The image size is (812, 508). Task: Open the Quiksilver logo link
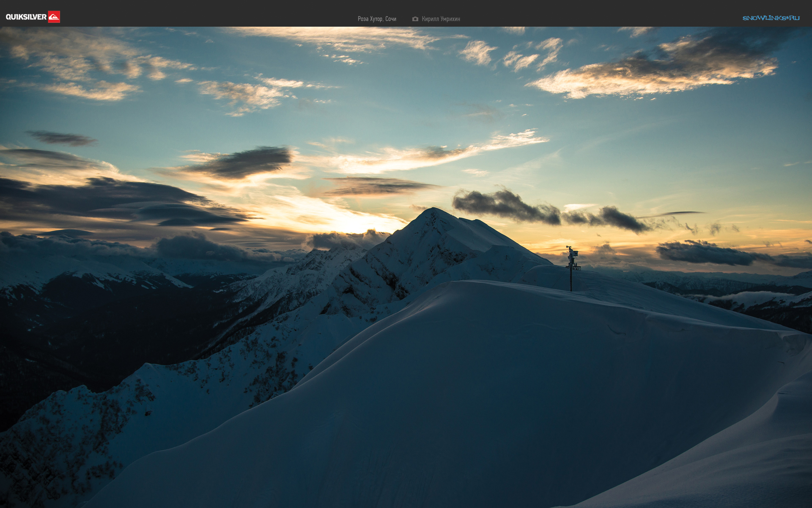[x=33, y=17]
